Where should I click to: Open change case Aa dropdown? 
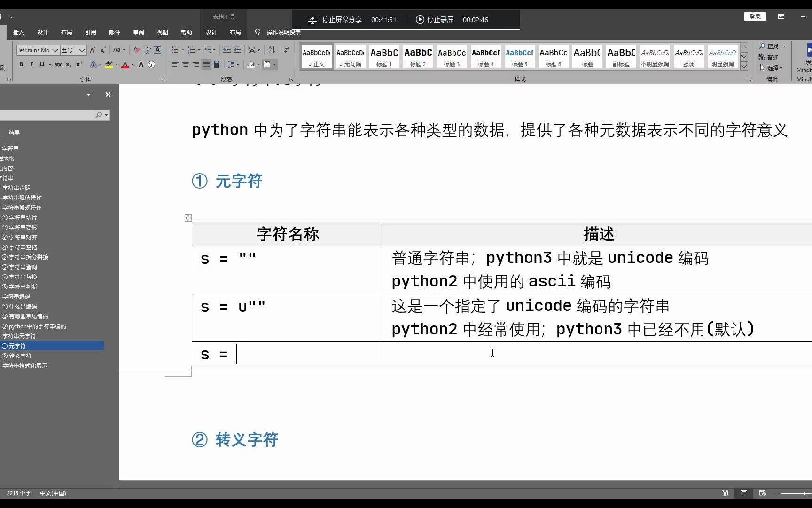[x=118, y=50]
